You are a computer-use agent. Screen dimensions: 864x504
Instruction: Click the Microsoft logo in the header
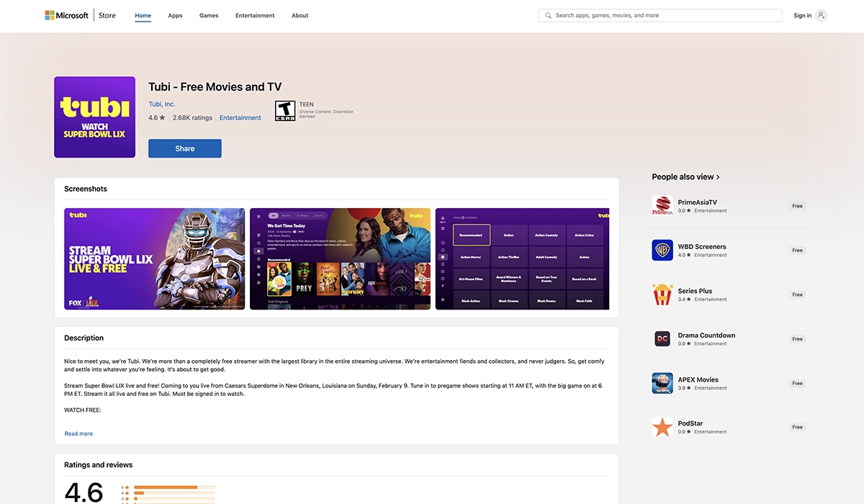66,15
